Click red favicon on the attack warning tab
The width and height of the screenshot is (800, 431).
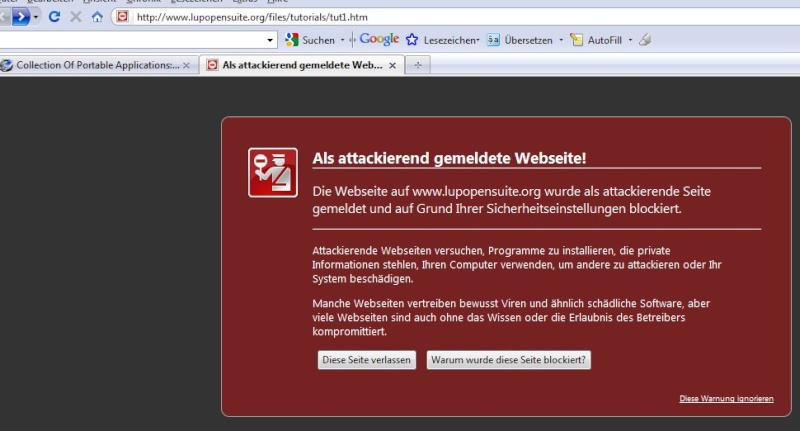[x=212, y=65]
